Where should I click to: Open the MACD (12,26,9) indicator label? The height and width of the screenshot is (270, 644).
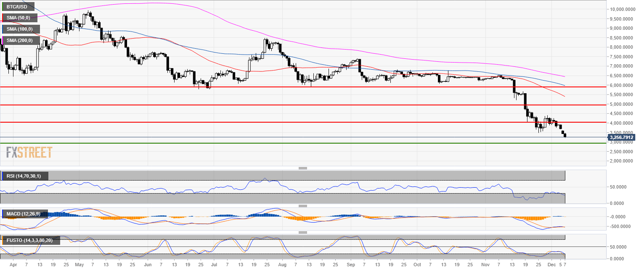click(25, 214)
